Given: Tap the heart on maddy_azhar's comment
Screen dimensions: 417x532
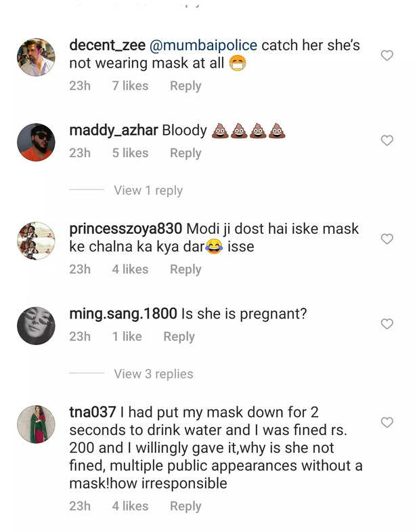Looking at the screenshot, I should tap(387, 140).
